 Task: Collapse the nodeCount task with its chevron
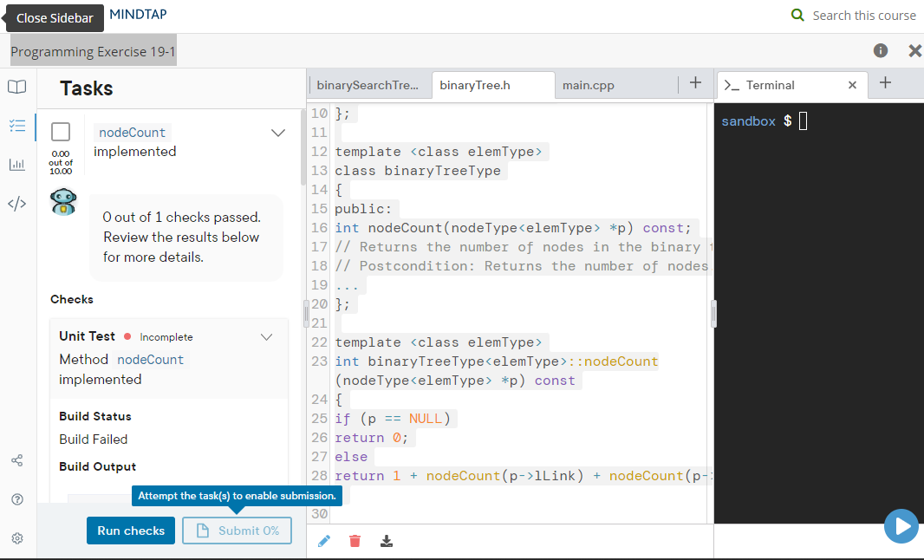tap(278, 132)
